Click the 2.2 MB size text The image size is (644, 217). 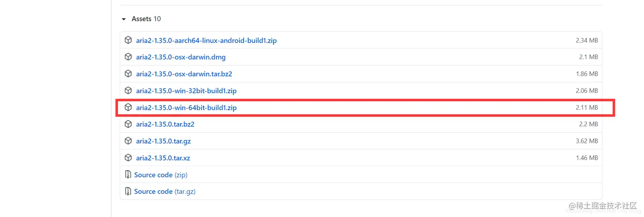(589, 124)
